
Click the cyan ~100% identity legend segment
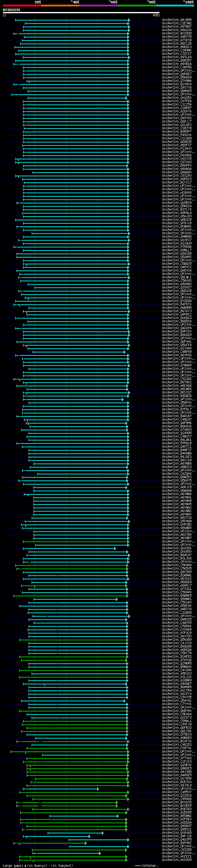pos(175,6)
